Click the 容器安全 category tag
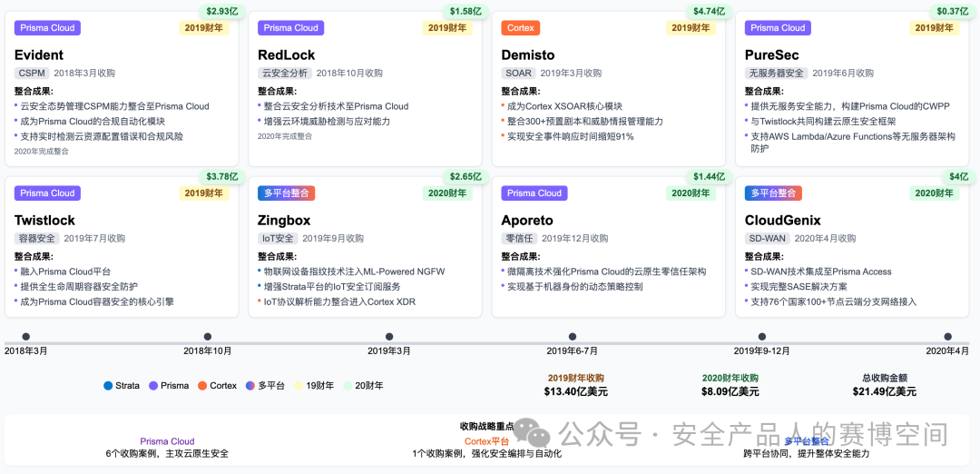This screenshot has height=474, width=980. tap(37, 238)
